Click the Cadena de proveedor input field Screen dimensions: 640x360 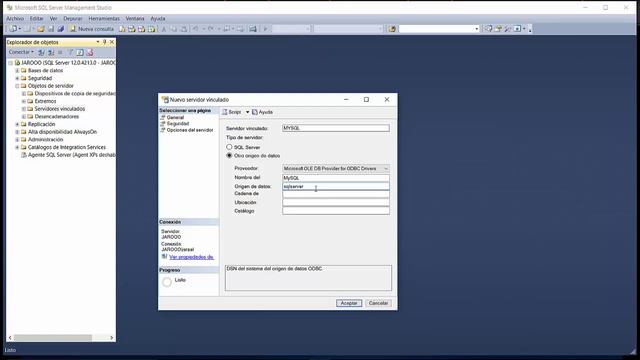click(336, 194)
